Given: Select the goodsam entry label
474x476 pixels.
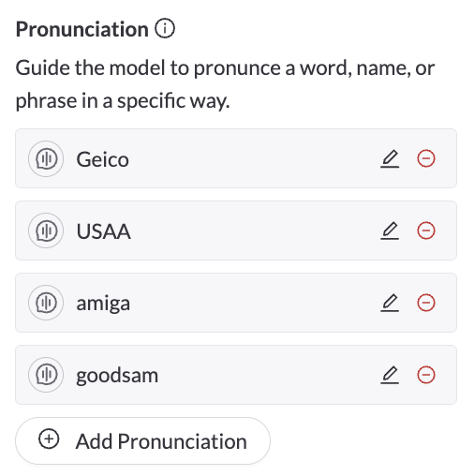Looking at the screenshot, I should (117, 376).
